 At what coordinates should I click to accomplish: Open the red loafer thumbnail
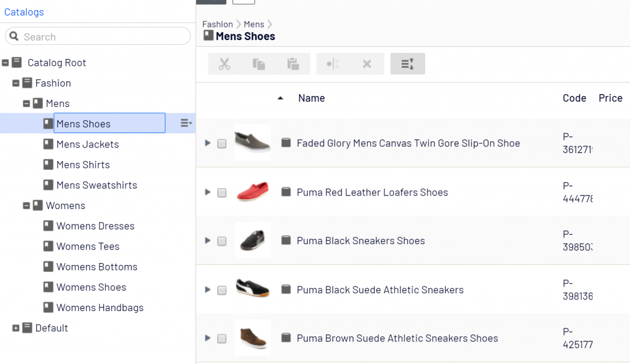[x=253, y=191]
